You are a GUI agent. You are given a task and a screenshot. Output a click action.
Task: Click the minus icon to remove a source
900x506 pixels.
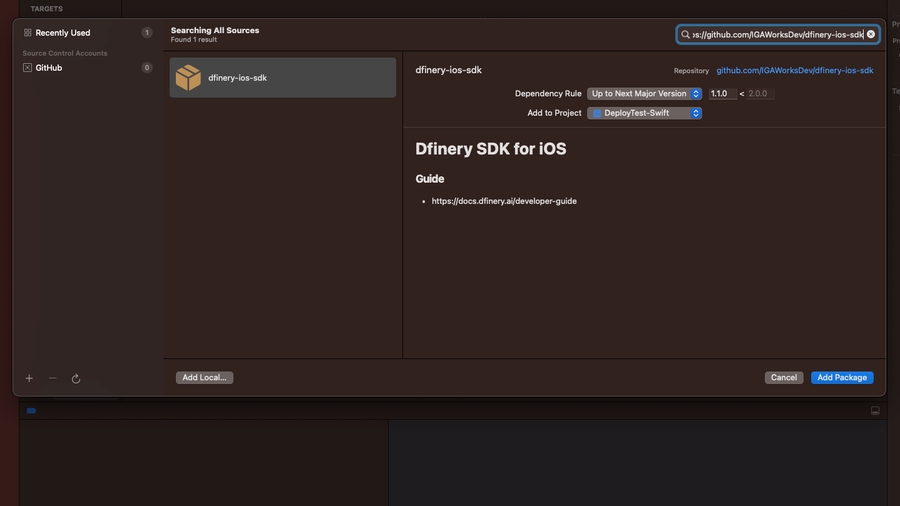(52, 379)
